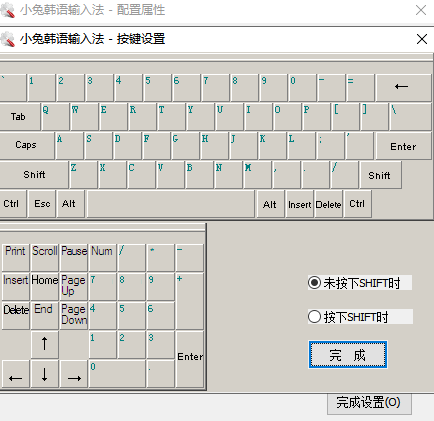Click the 完成 button
434x421 pixels.
[x=348, y=355]
